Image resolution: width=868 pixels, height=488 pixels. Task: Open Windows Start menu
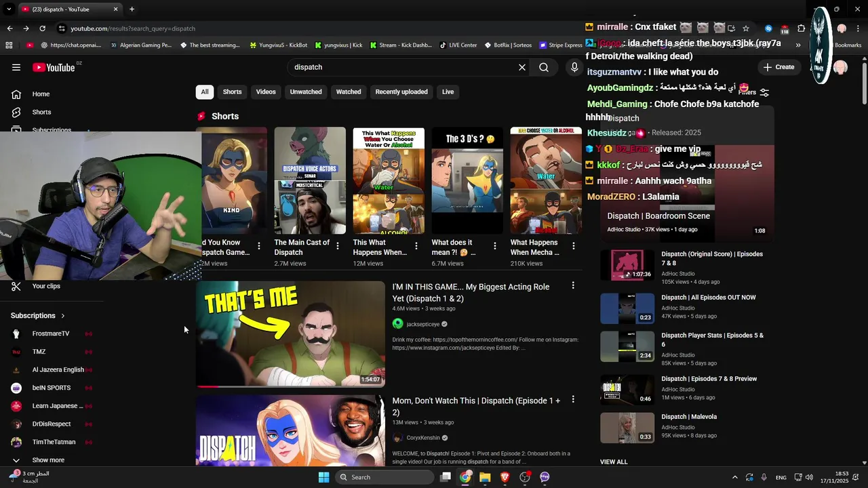(x=323, y=477)
